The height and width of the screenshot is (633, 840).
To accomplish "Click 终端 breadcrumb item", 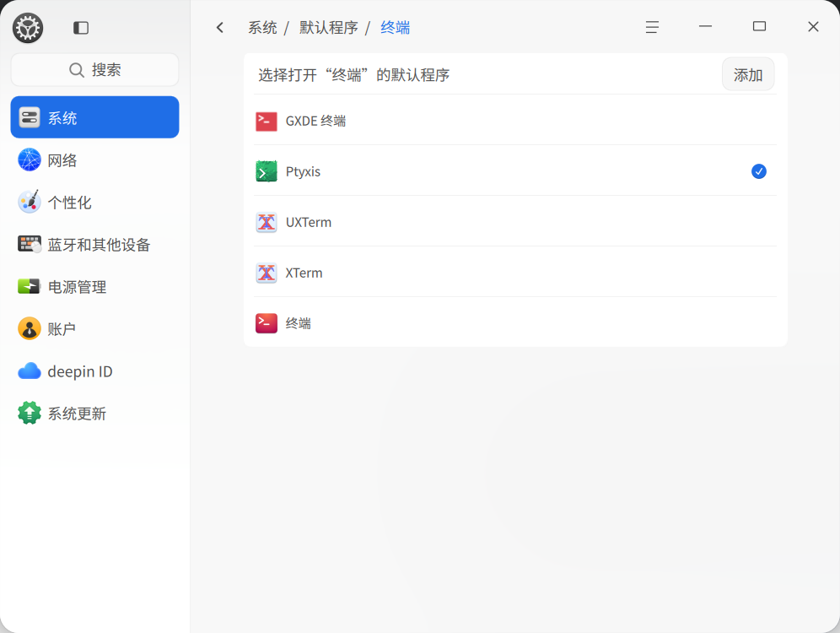I will [396, 27].
